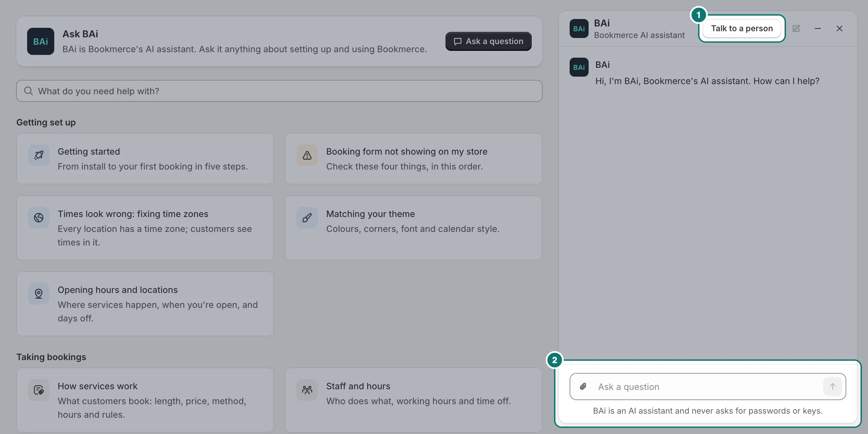Click the greeting message Hi, I'm BAi

pyautogui.click(x=707, y=81)
